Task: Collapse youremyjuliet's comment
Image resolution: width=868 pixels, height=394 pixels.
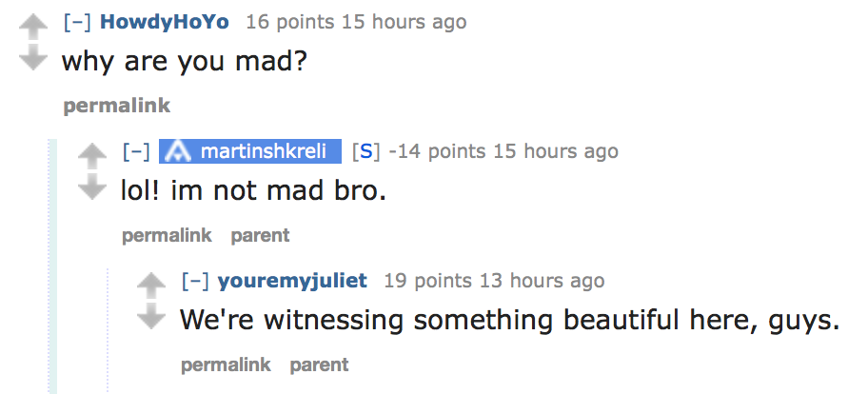Action: (194, 281)
